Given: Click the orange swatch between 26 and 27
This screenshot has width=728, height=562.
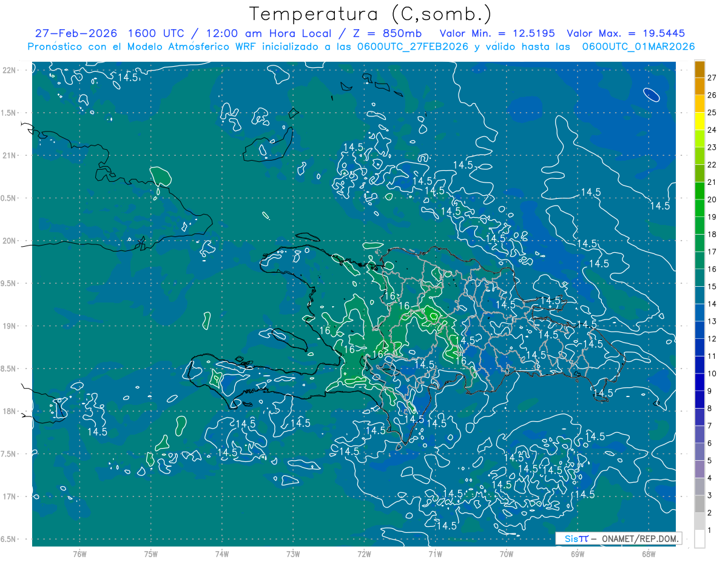Looking at the screenshot, I should click(x=699, y=86).
